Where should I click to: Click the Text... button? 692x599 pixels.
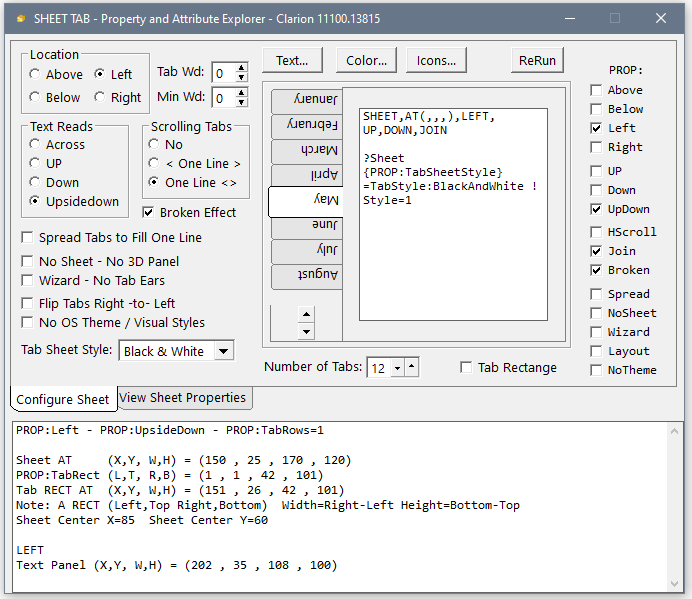click(x=292, y=60)
